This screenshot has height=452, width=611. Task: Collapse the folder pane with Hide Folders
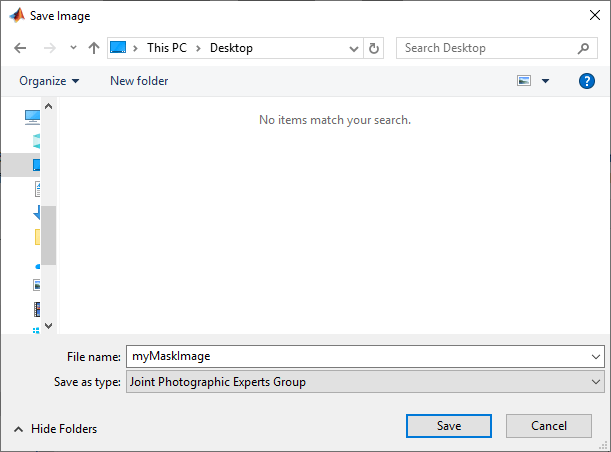coord(55,429)
